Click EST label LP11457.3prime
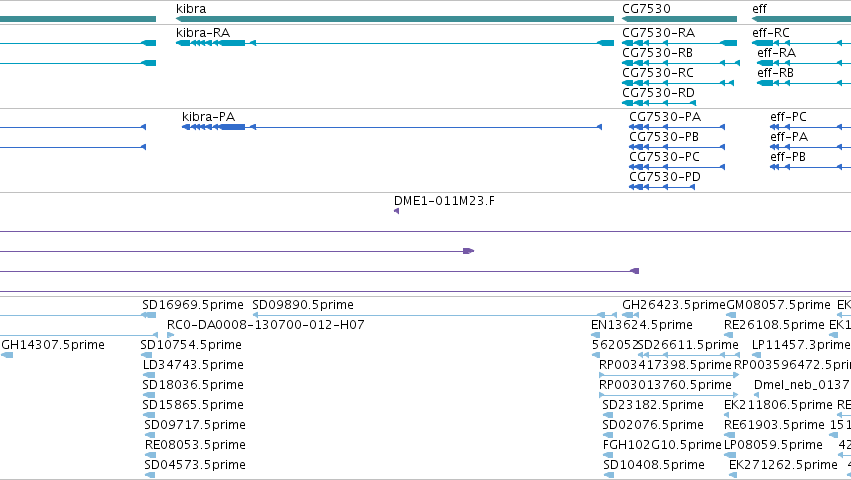The image size is (851, 480). tap(801, 345)
